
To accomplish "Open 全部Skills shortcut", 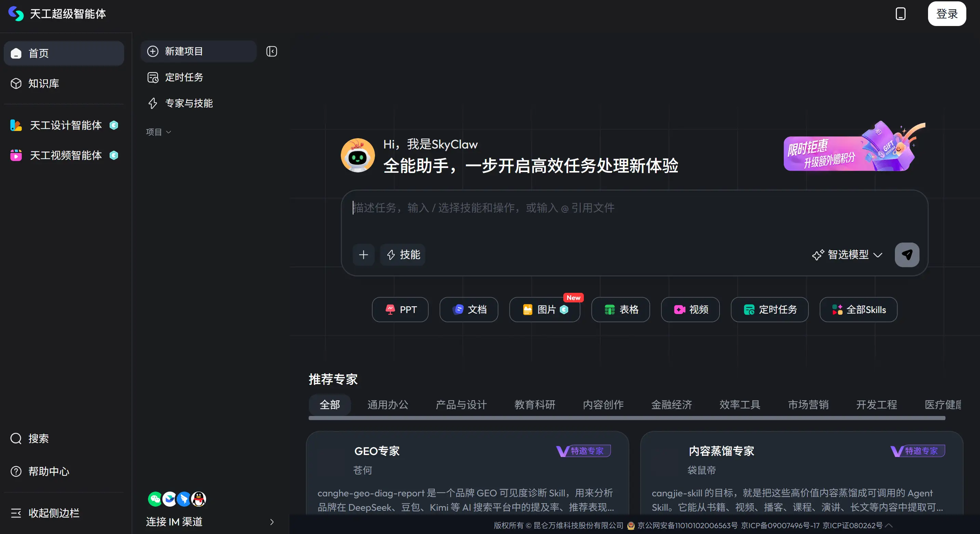I will 858,310.
